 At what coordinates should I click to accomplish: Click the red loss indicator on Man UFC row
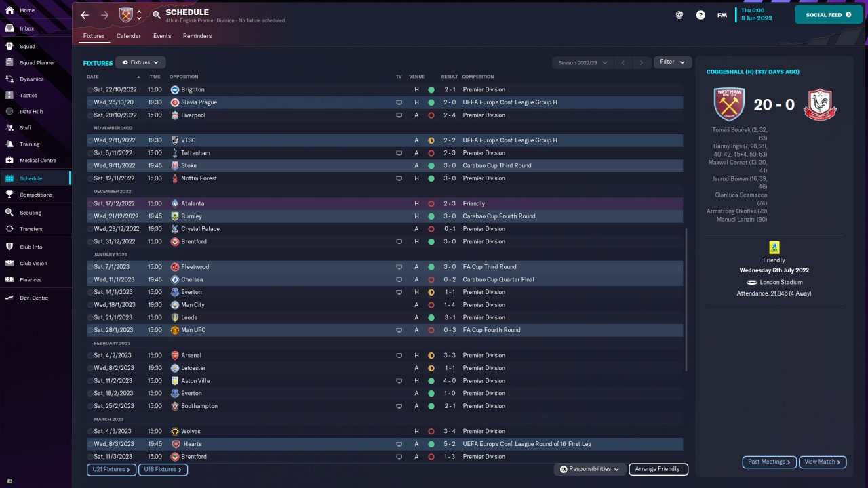point(431,330)
